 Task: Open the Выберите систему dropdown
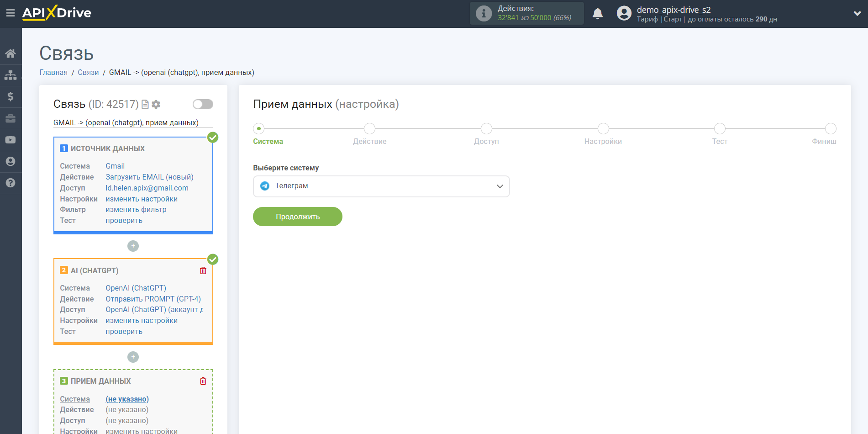coord(381,186)
